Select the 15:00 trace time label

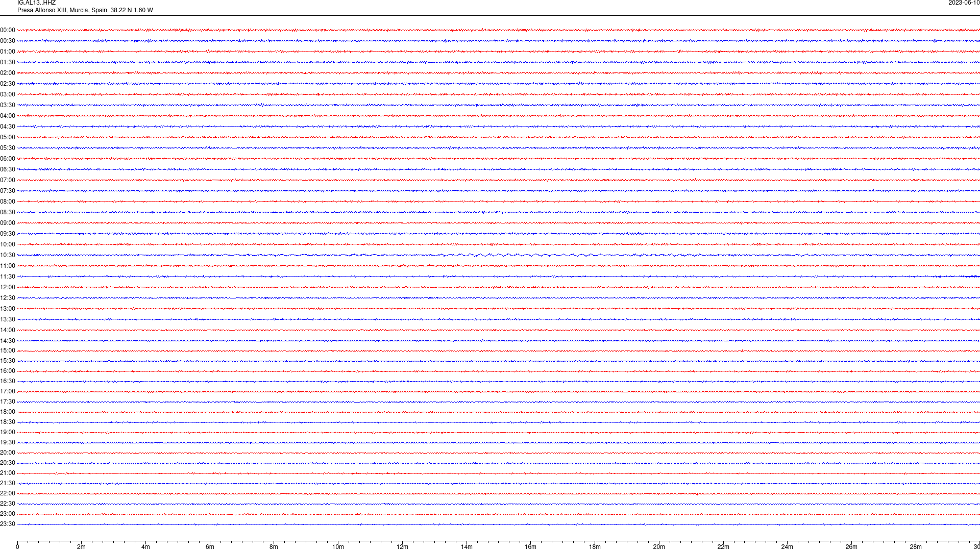pos(8,350)
